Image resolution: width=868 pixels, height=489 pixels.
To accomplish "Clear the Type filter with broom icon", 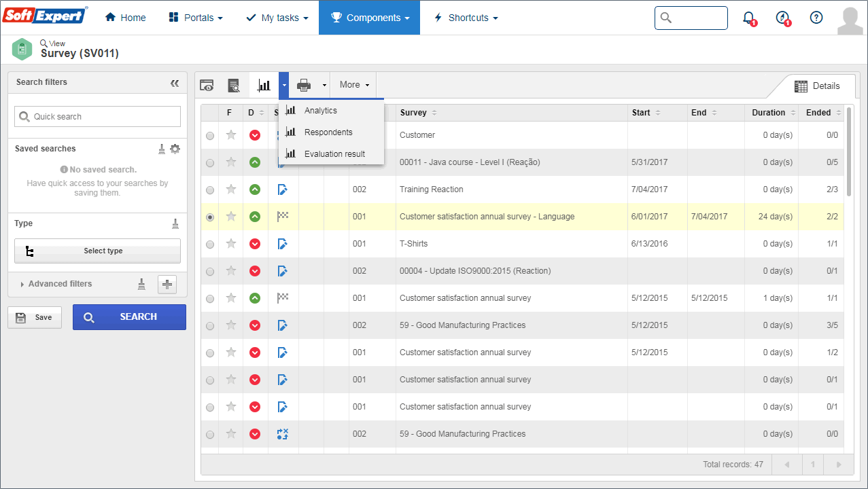I will tap(175, 223).
